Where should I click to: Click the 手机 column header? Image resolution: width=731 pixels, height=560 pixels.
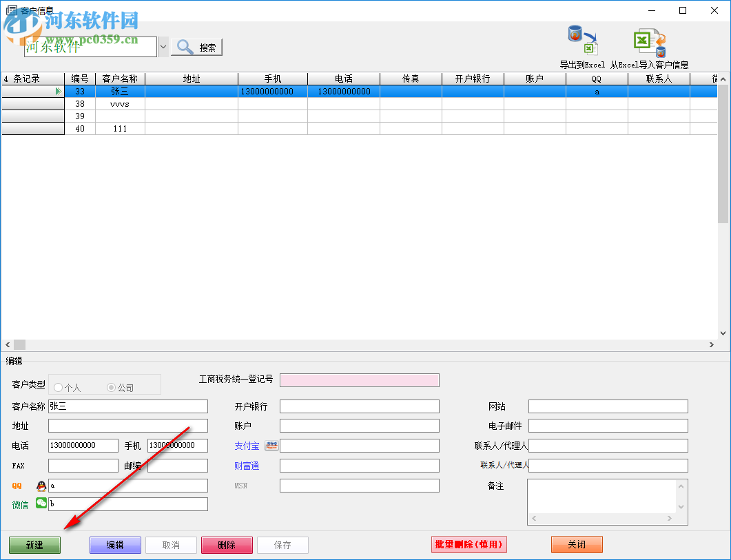[x=273, y=79]
